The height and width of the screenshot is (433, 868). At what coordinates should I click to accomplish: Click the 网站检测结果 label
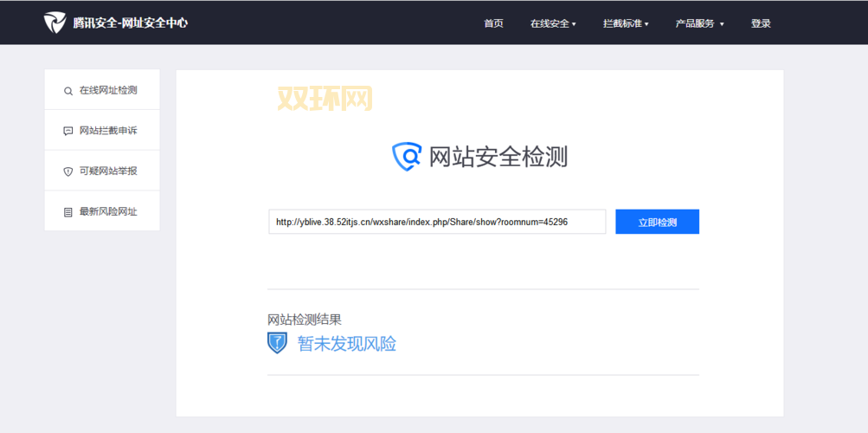coord(305,320)
